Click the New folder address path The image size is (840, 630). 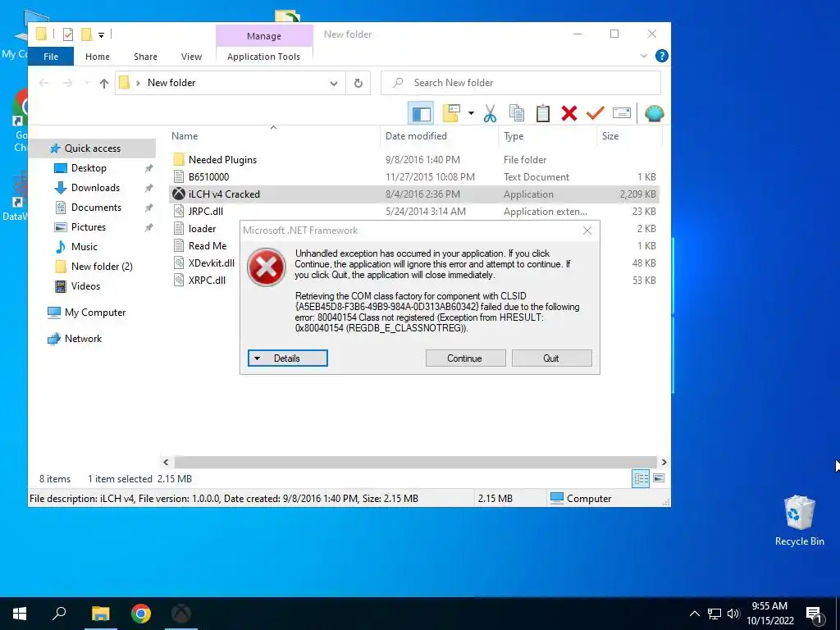click(171, 83)
